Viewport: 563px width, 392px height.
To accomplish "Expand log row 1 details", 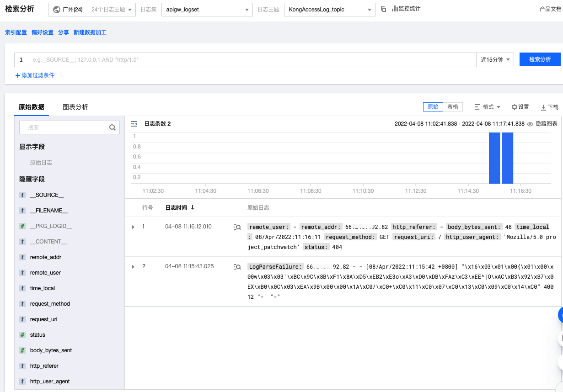I will [133, 227].
